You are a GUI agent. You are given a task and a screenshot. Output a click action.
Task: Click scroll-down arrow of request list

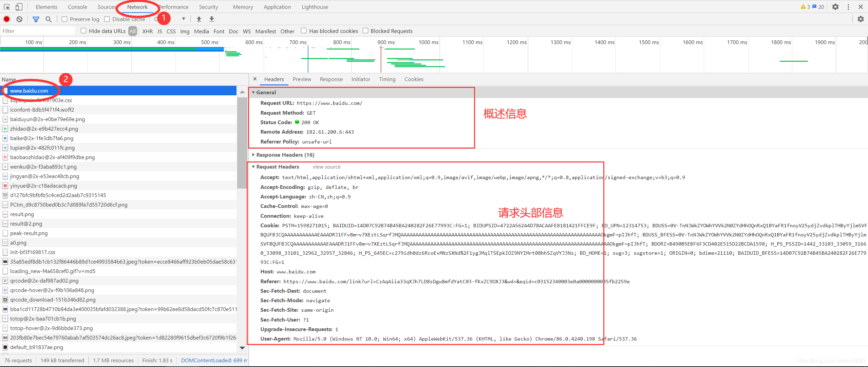(242, 348)
